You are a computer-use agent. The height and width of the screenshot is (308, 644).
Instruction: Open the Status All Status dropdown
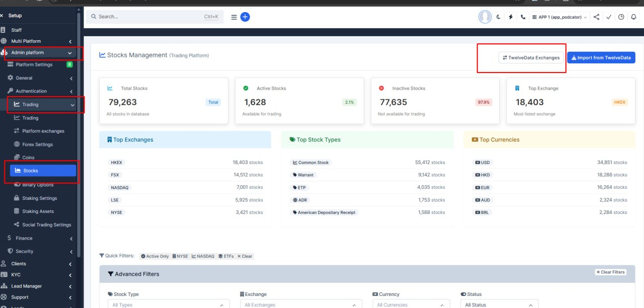pyautogui.click(x=499, y=304)
